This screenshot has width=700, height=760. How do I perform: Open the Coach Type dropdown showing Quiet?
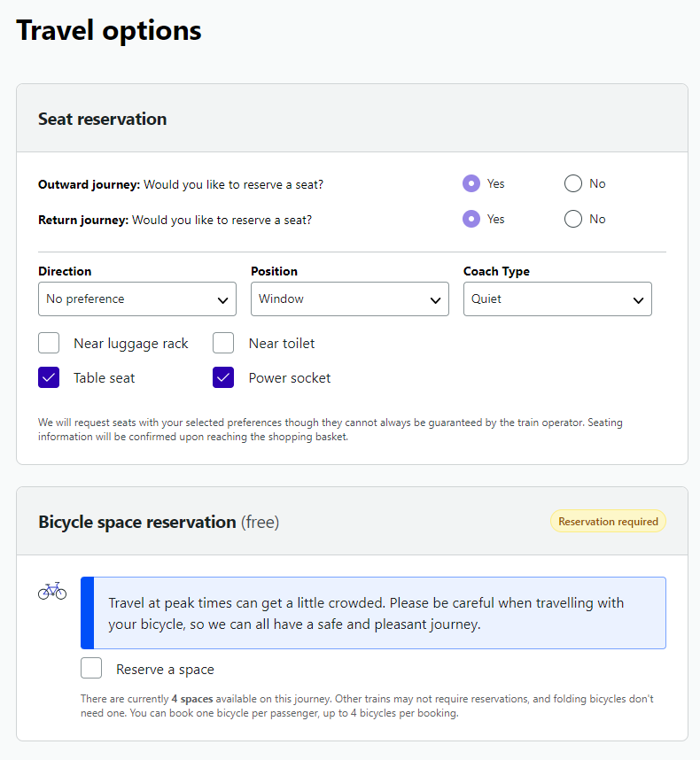(x=556, y=299)
